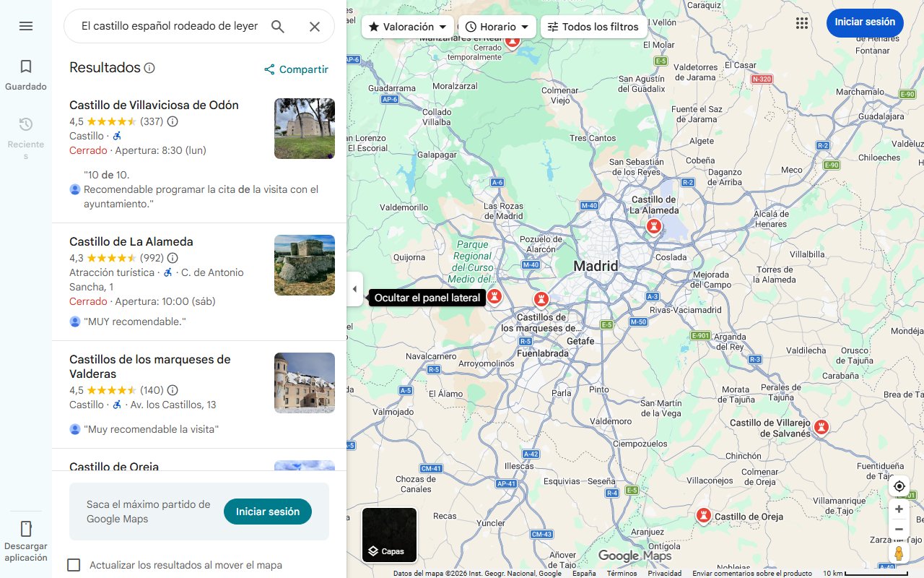Click the Castillo de Oreja map marker

[x=703, y=516]
